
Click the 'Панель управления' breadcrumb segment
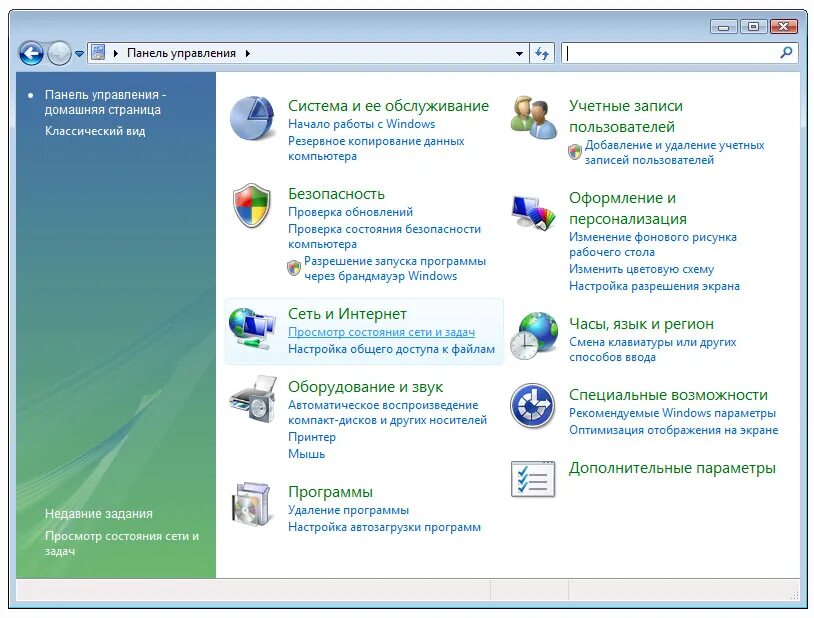(181, 53)
